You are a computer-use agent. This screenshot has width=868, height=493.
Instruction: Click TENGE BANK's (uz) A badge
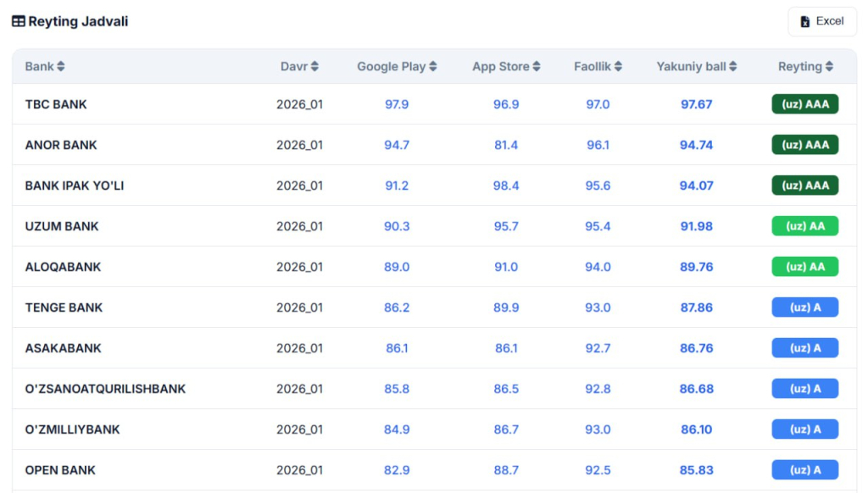pyautogui.click(x=804, y=307)
